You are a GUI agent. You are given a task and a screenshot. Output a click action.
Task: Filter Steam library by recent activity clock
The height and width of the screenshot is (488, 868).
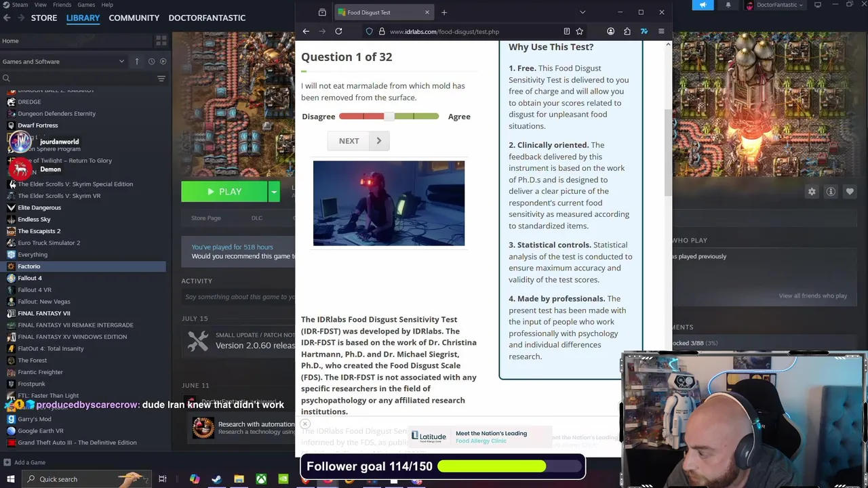151,61
